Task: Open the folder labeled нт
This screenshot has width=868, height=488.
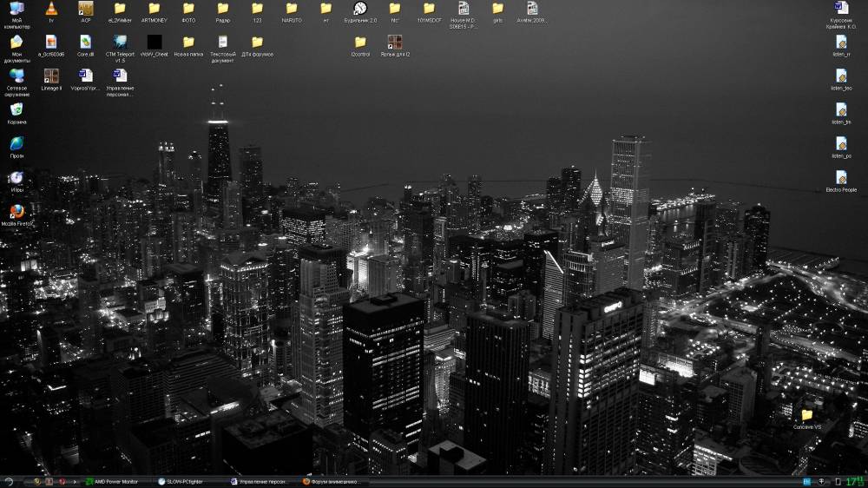Action: pos(325,9)
